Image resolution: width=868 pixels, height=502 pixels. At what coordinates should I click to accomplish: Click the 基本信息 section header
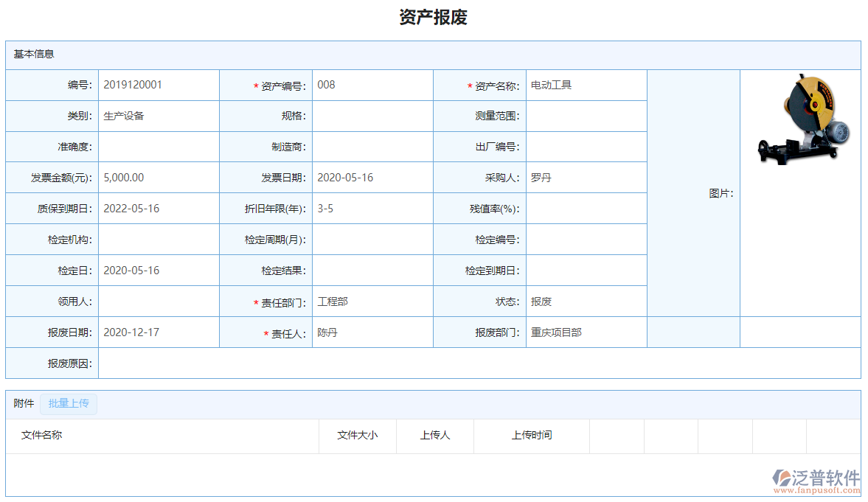pyautogui.click(x=34, y=55)
